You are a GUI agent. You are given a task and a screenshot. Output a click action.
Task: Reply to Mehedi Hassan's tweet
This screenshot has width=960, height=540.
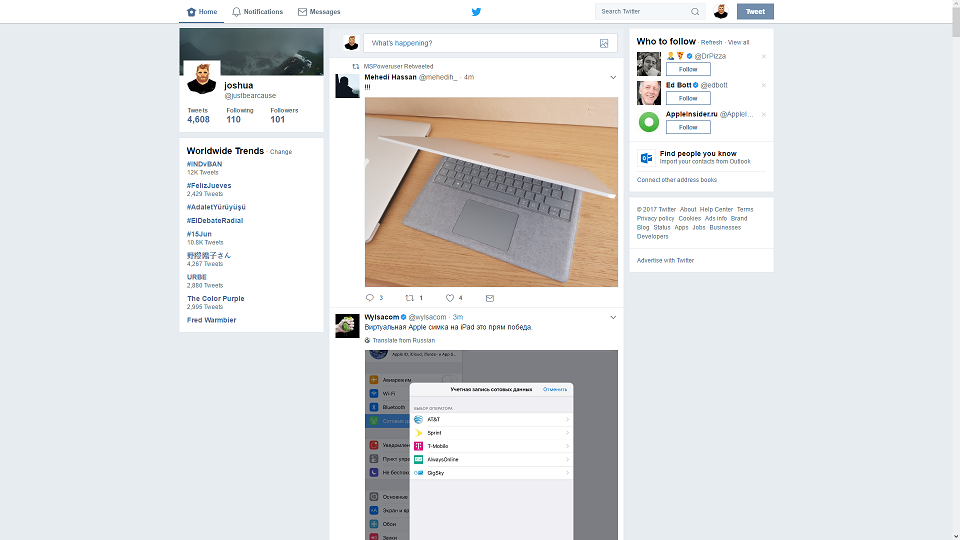pos(370,298)
